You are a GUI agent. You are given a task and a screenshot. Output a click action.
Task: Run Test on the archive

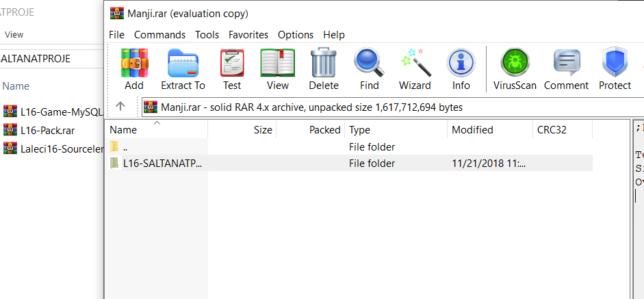tap(232, 63)
